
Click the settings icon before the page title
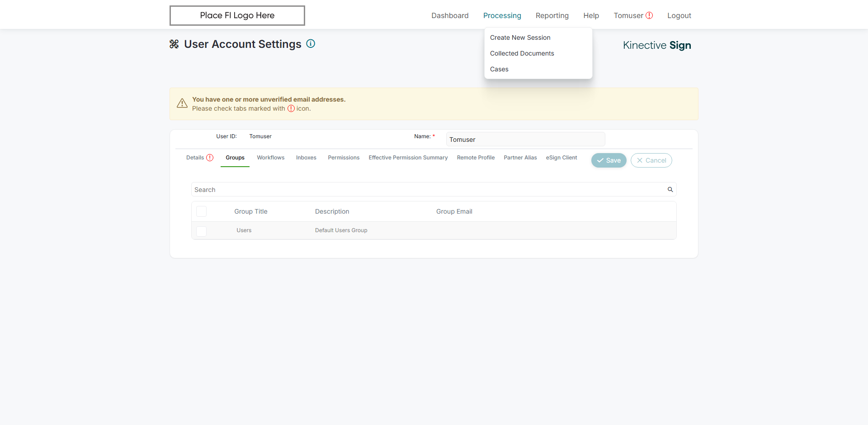(x=174, y=44)
